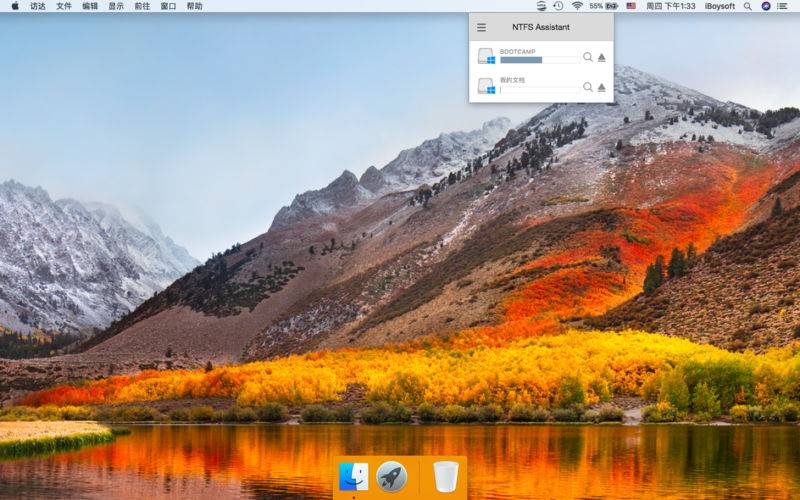The height and width of the screenshot is (500, 800).
Task: Launch Siri from the menu bar
Action: [765, 6]
